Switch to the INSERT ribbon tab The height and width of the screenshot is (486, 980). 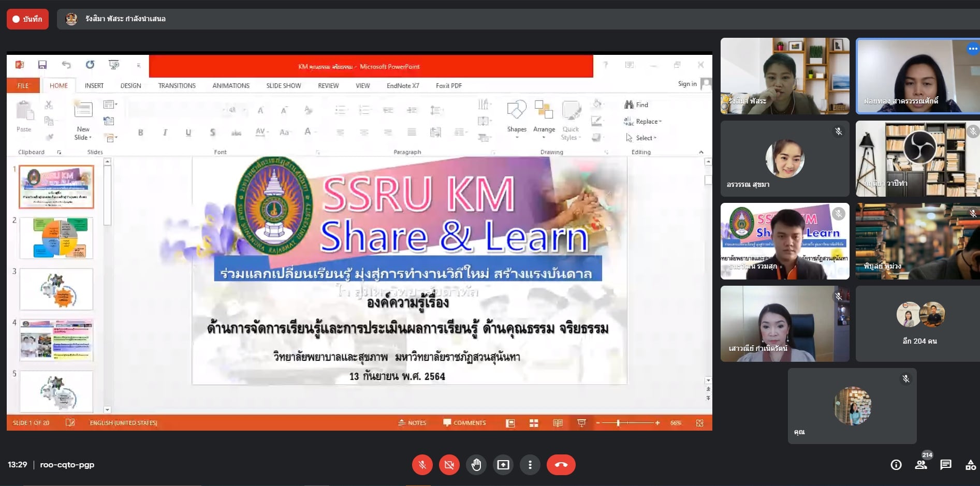pos(94,86)
